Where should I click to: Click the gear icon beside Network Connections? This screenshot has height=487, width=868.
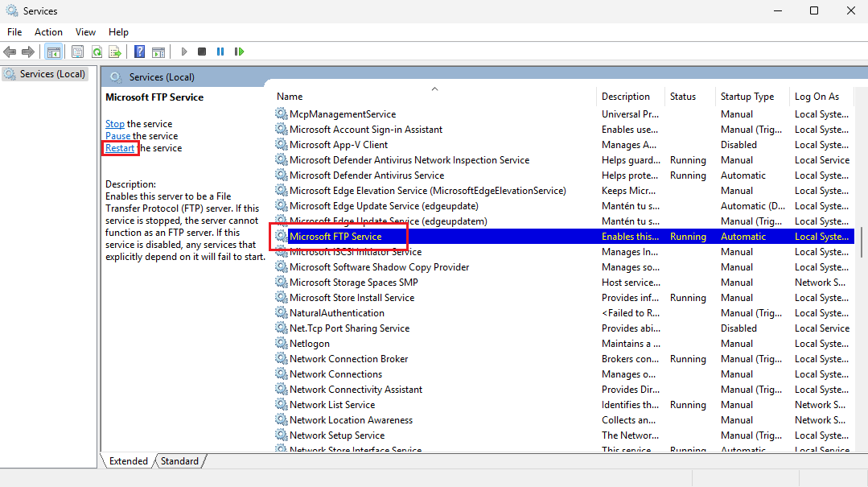tap(282, 374)
